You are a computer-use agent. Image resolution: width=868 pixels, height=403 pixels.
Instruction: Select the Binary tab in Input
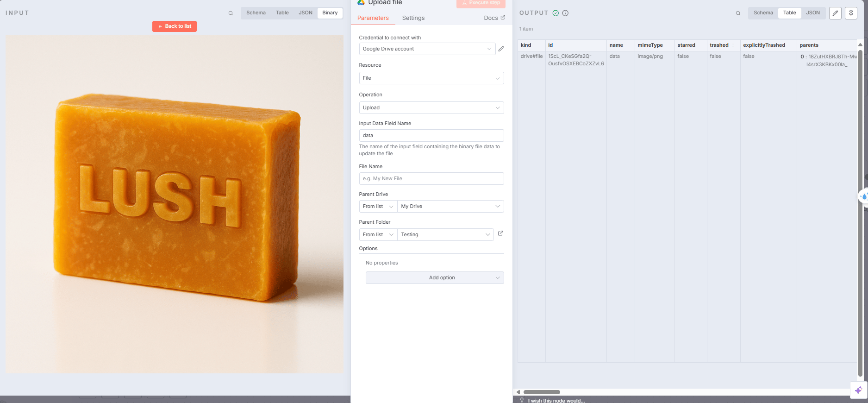pyautogui.click(x=330, y=13)
